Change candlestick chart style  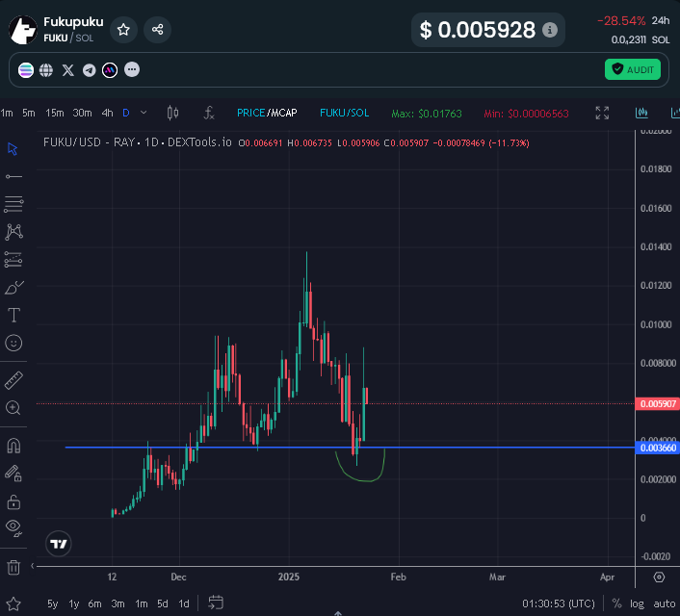click(x=172, y=114)
